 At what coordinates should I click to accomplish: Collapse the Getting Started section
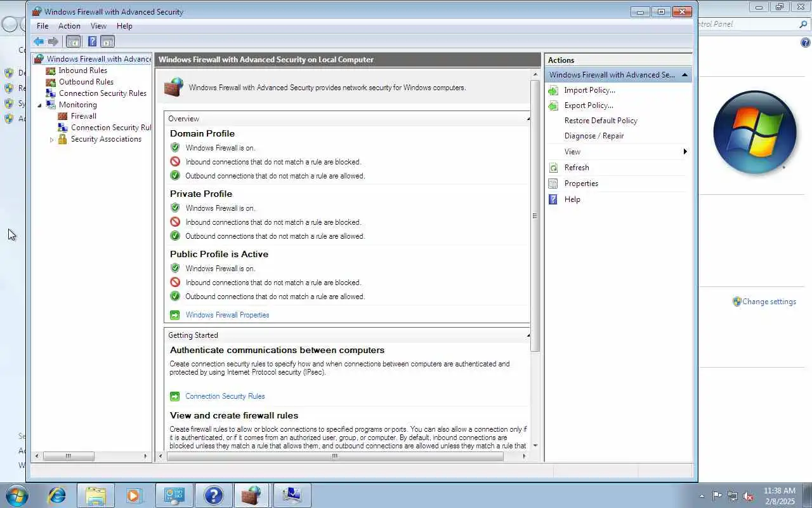(528, 335)
